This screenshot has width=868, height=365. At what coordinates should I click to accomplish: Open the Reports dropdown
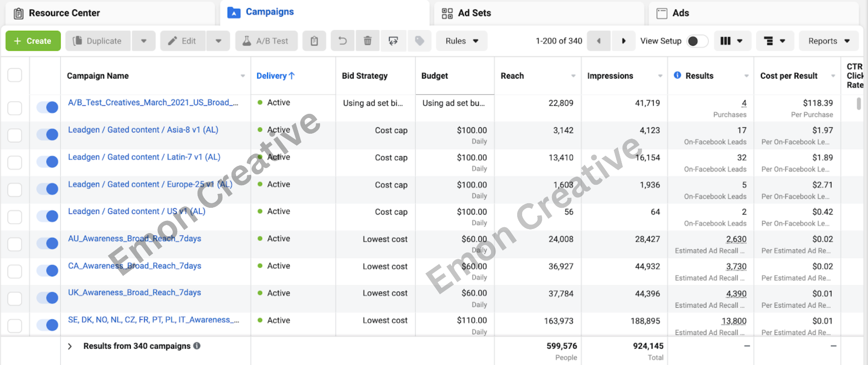(x=829, y=41)
